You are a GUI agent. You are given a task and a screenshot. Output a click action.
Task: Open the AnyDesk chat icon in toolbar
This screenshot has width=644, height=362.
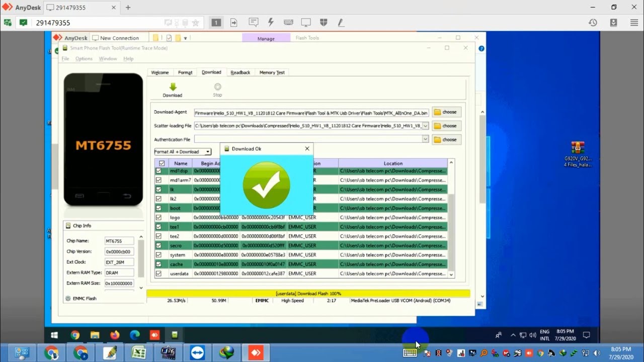click(254, 22)
